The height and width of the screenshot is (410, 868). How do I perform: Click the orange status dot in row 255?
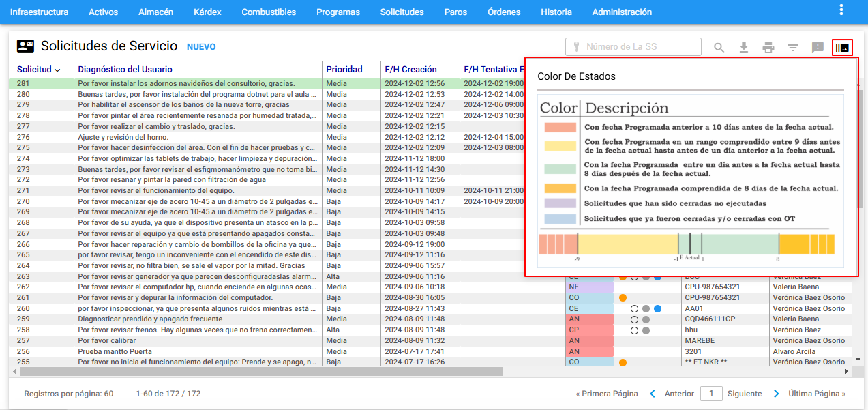pyautogui.click(x=623, y=362)
